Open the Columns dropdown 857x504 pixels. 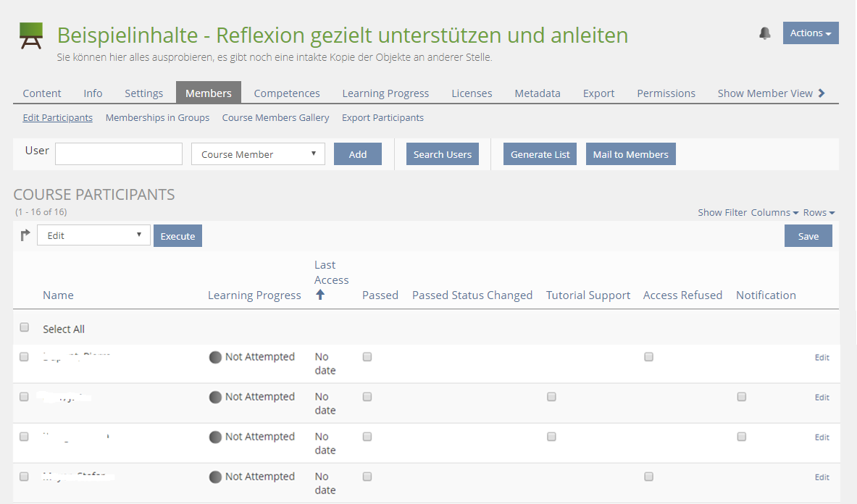pyautogui.click(x=774, y=212)
